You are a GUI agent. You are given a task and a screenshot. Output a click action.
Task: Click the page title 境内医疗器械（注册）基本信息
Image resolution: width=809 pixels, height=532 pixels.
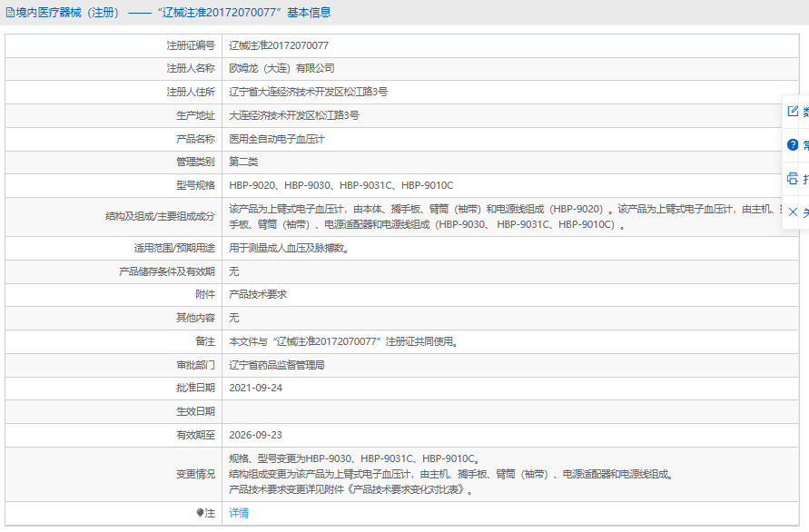tap(173, 13)
